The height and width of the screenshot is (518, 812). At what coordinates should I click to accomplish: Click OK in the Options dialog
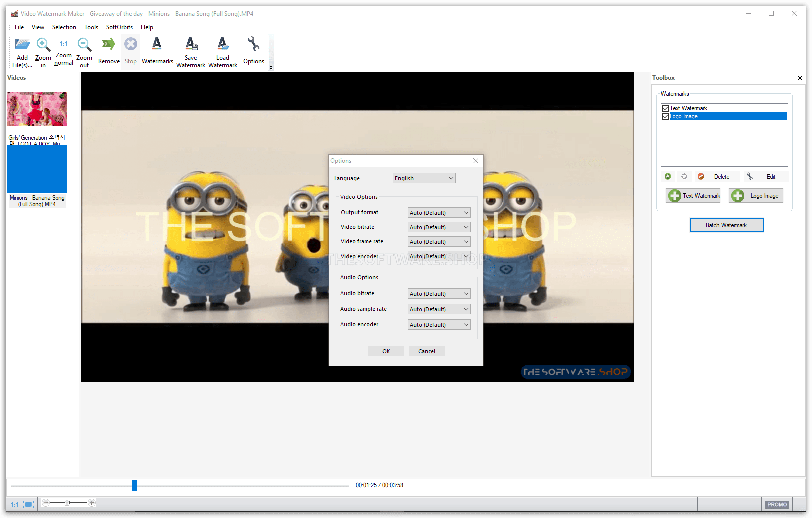(x=386, y=351)
